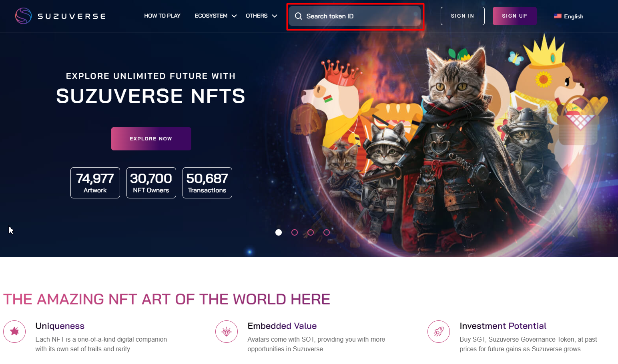
Task: Click the SUZUVERSE wordmark text
Action: [x=72, y=16]
